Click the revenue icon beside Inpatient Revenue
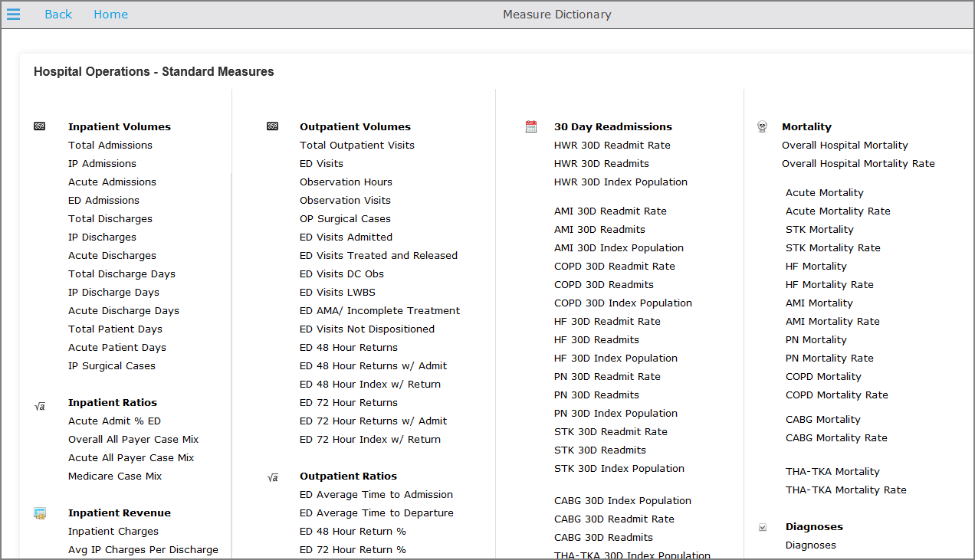This screenshot has width=975, height=560. point(39,513)
